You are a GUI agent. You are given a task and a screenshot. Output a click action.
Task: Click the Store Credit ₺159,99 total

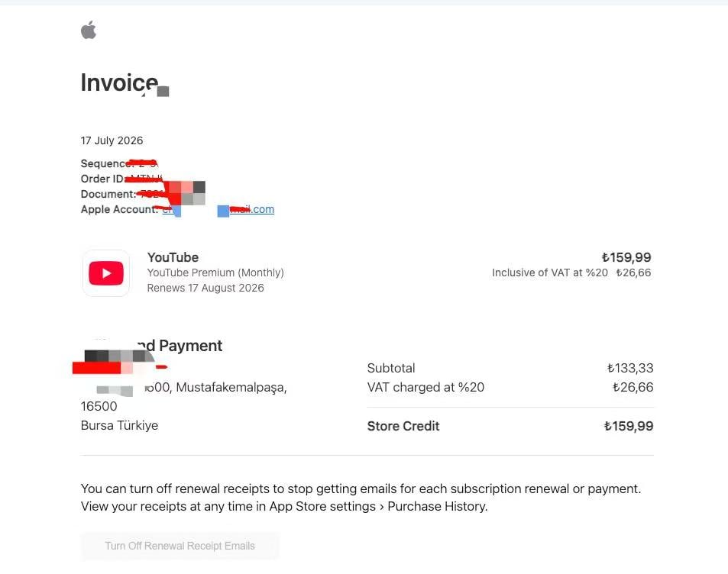click(x=629, y=426)
